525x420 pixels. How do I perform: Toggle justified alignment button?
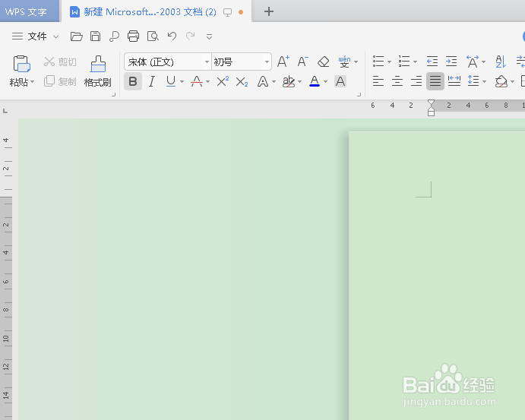(435, 81)
